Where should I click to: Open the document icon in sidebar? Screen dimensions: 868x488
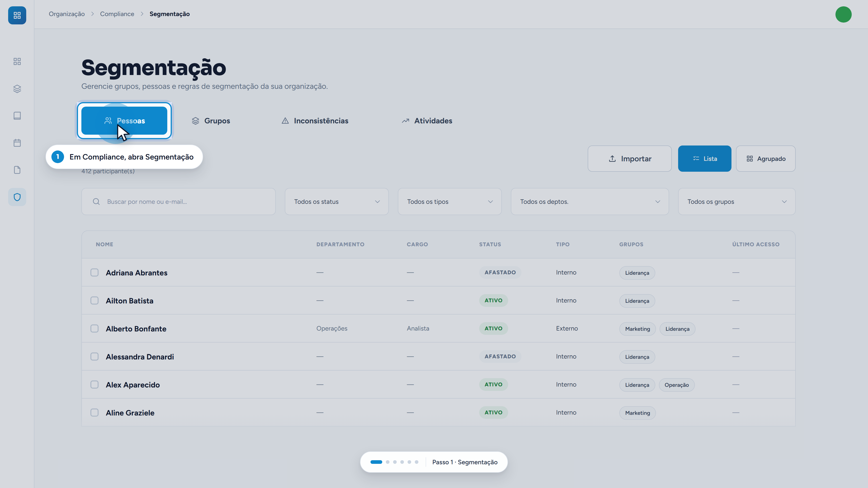pos(17,170)
